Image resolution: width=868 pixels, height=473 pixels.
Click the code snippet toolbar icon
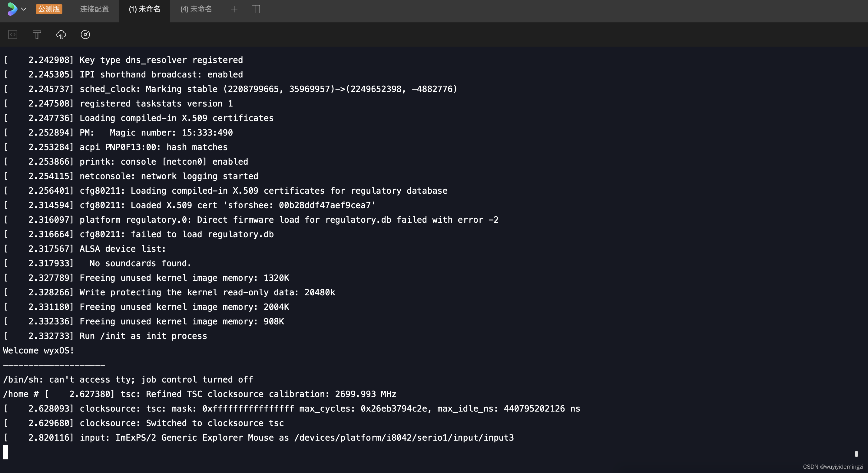[12, 35]
